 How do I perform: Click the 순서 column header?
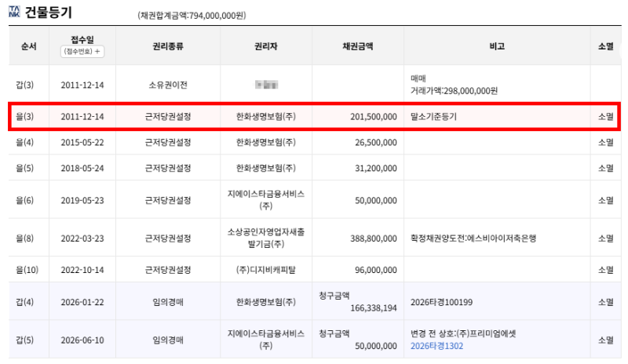[29, 46]
